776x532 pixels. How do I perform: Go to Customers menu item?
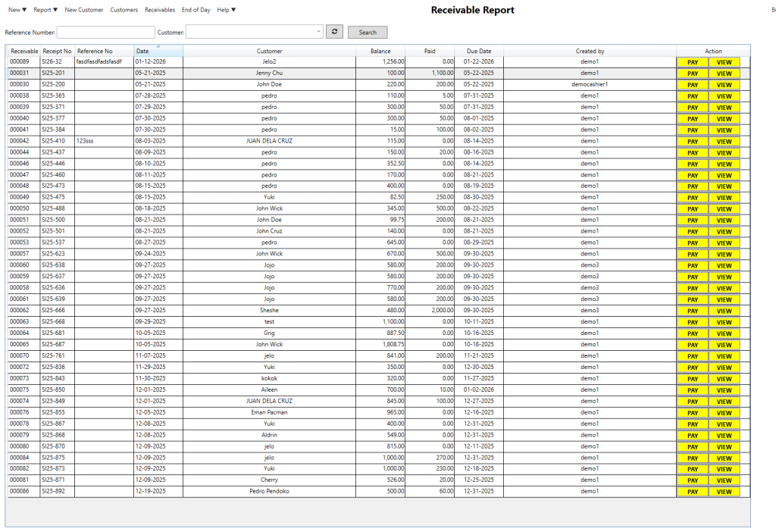pos(124,10)
